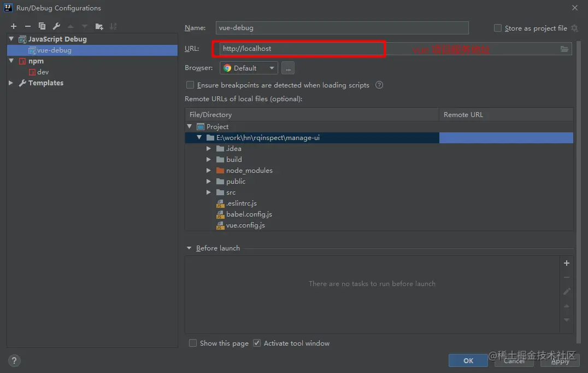Open the dialog help question mark button

click(x=14, y=360)
